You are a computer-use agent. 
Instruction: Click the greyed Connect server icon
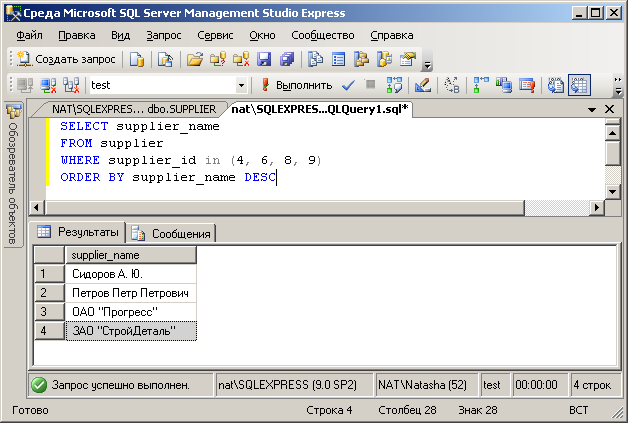(x=25, y=85)
